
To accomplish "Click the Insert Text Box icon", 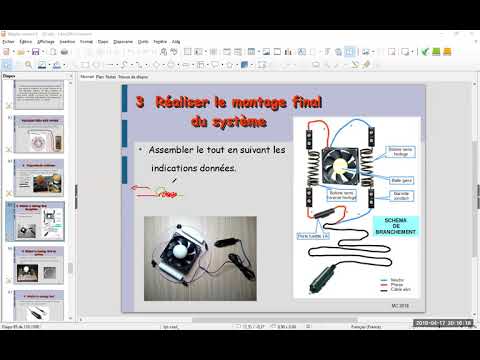I will point(302,52).
